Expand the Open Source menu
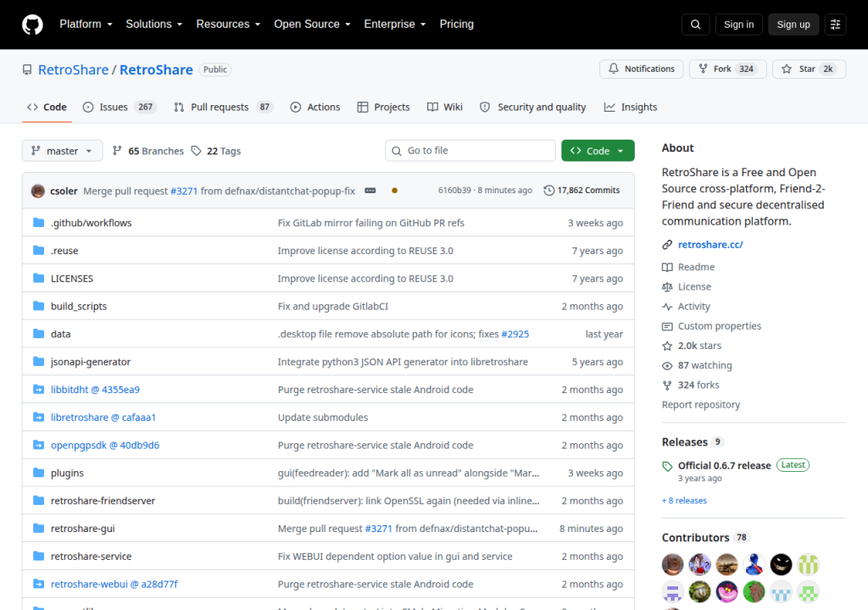Viewport: 868px width, 610px height. tap(312, 25)
